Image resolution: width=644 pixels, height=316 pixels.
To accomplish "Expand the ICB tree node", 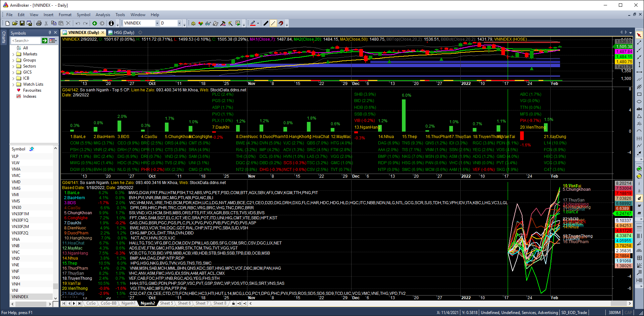I will pos(13,79).
